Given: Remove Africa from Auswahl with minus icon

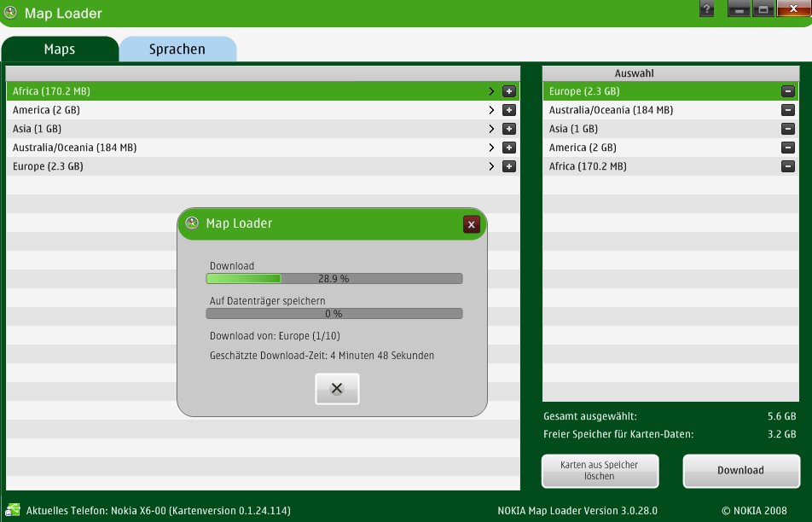Looking at the screenshot, I should click(x=787, y=166).
